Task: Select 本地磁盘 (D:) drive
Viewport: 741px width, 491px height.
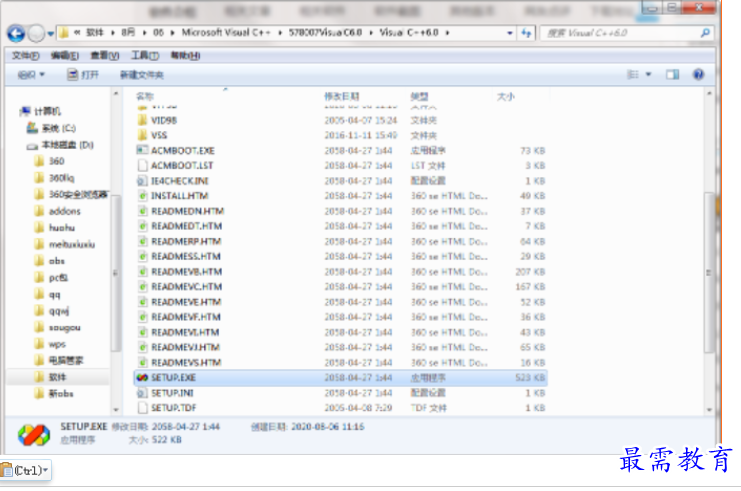Action: [60, 145]
